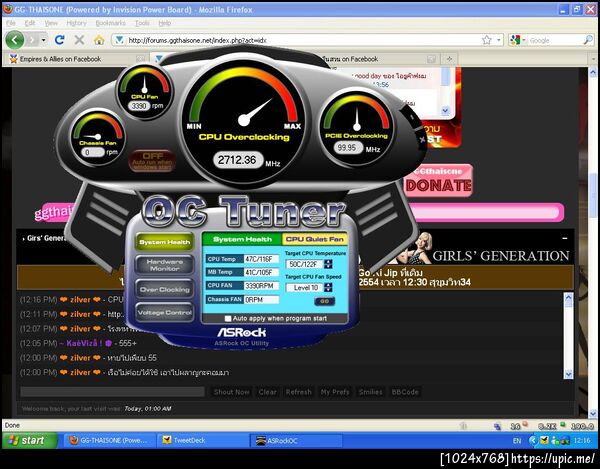Click the shoutbox Clear button
600x469 pixels.
click(267, 392)
